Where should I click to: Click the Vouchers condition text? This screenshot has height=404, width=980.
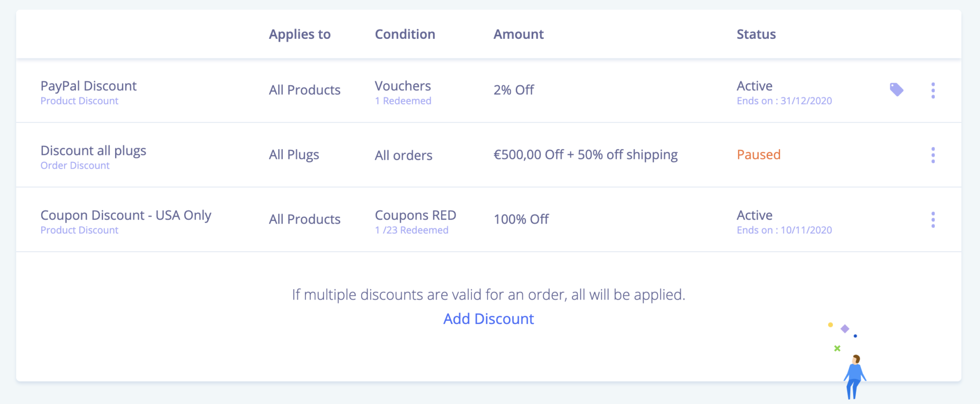pyautogui.click(x=403, y=86)
